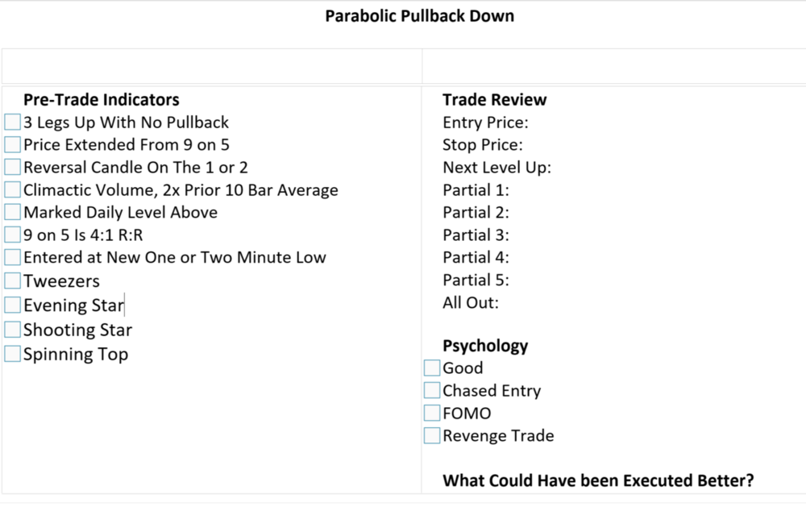This screenshot has width=806, height=532.
Task: Check the '3 Legs Up With No Pullback' box
Action: 12,123
